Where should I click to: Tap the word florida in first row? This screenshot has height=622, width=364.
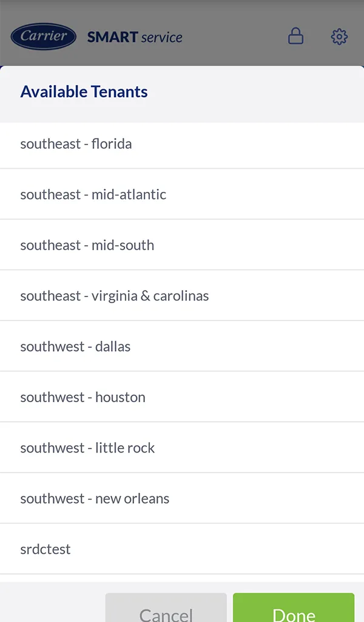tap(112, 143)
